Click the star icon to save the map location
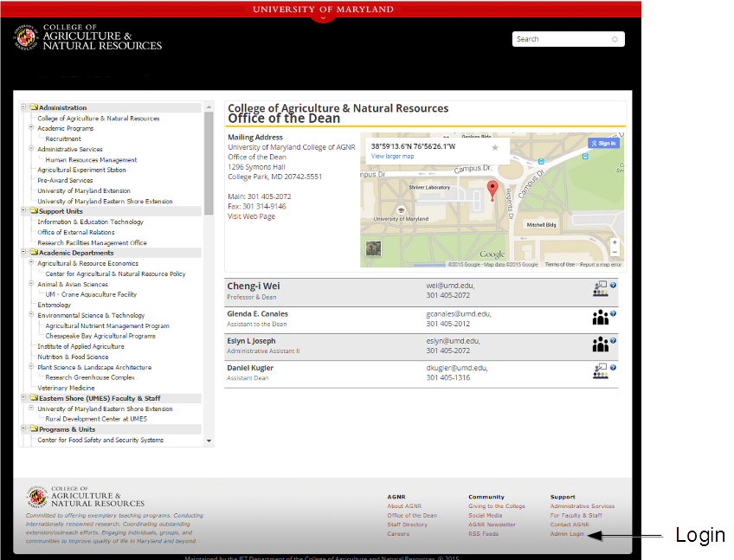Image resolution: width=734 pixels, height=560 pixels. [x=495, y=147]
